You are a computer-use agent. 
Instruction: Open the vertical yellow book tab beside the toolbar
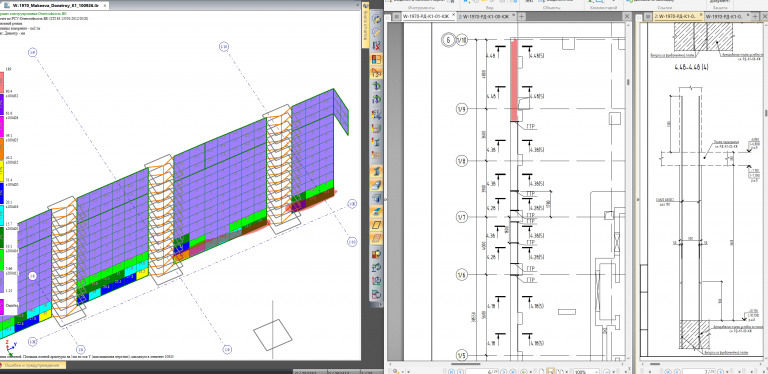365,25
